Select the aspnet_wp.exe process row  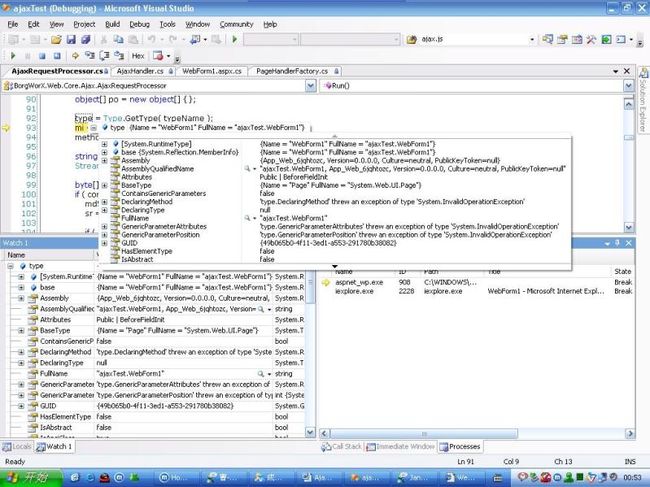point(477,283)
